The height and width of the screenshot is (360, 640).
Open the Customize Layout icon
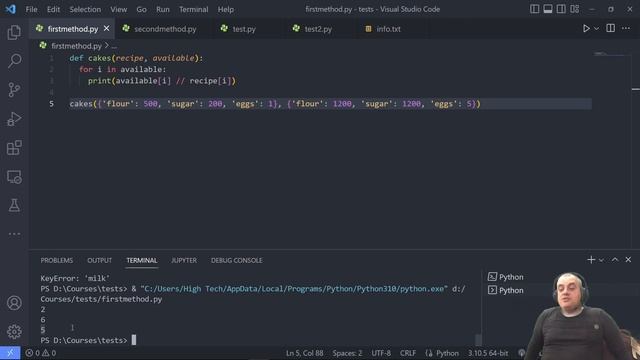click(x=575, y=9)
